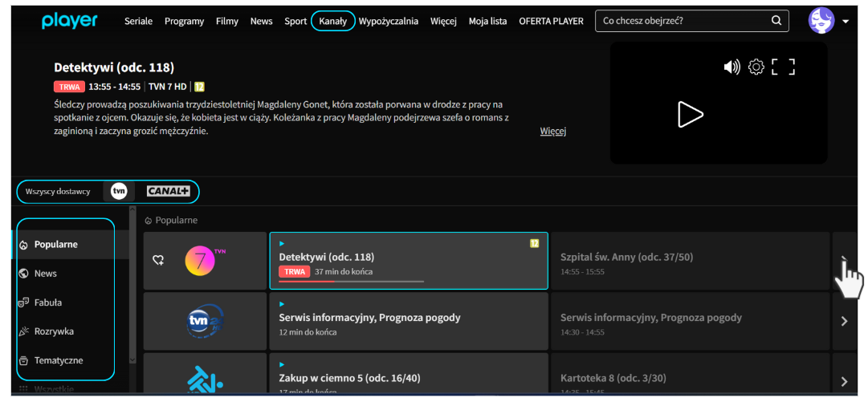Screen dimensions: 868x398
Task: Filter channels by TVN provider
Action: tap(119, 191)
